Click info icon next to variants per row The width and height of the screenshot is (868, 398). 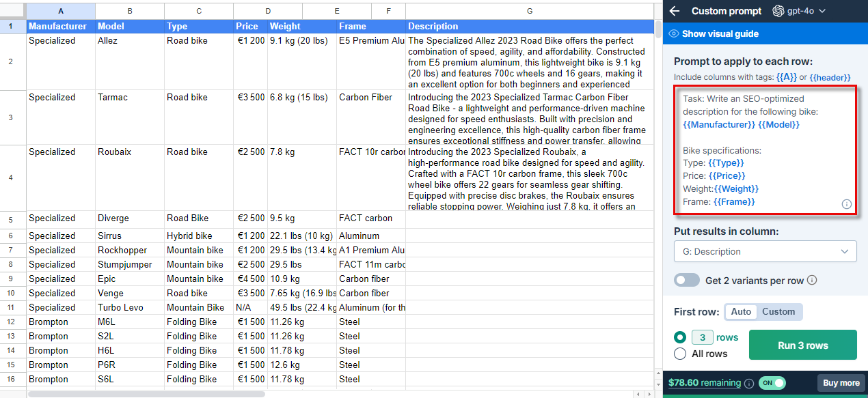pyautogui.click(x=812, y=281)
